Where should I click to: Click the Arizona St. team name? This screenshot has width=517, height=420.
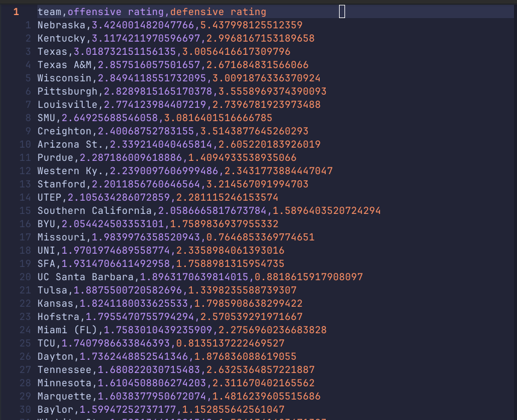point(70,144)
